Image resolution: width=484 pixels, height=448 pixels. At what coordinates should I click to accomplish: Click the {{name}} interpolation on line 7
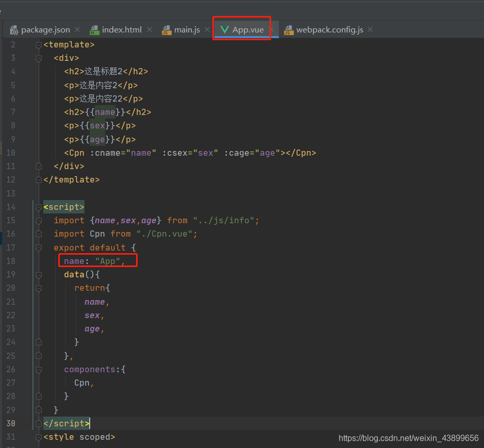click(105, 112)
